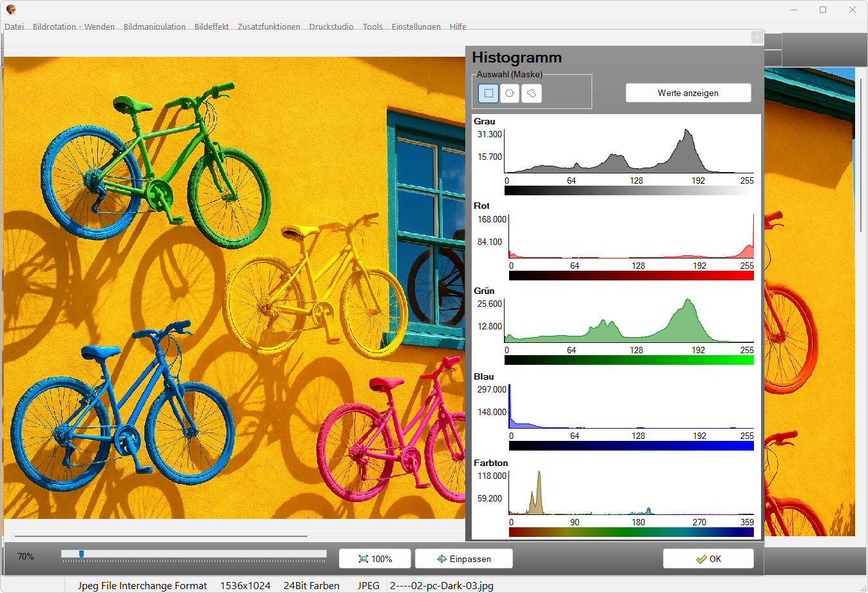Click the Farbton hue gradient bar
868x593 pixels.
(x=631, y=532)
